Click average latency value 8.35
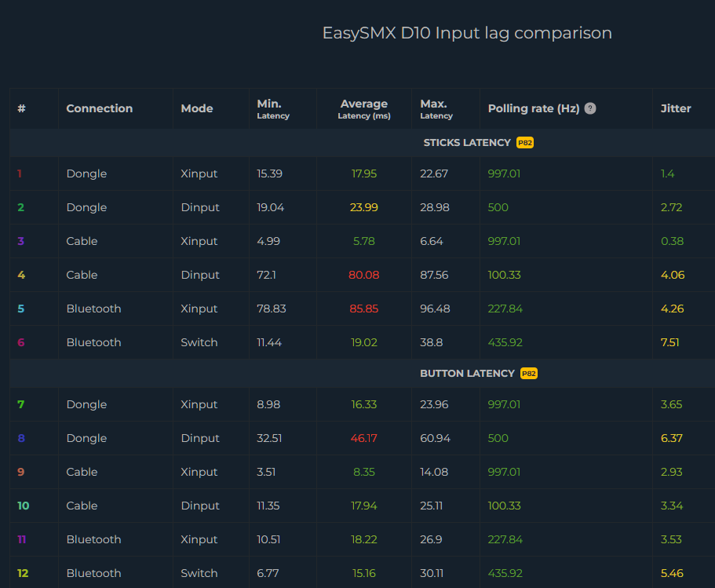The width and height of the screenshot is (715, 588). click(x=364, y=472)
